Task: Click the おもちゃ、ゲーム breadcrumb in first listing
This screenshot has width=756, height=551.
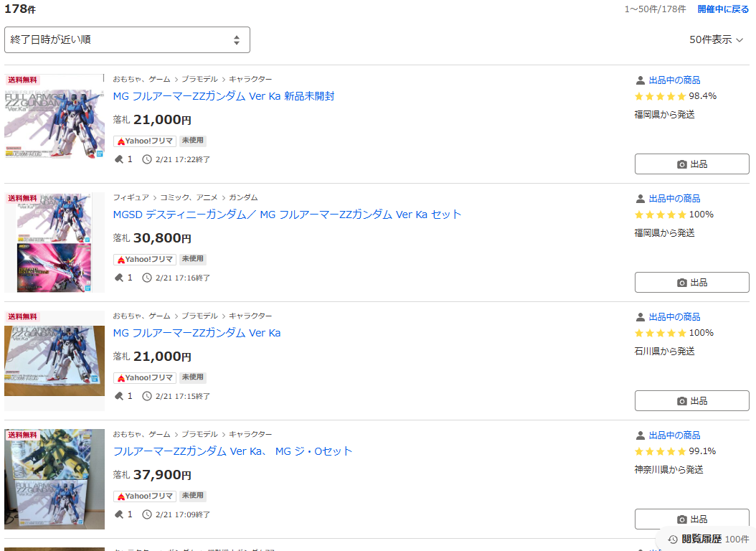Action: click(141, 79)
